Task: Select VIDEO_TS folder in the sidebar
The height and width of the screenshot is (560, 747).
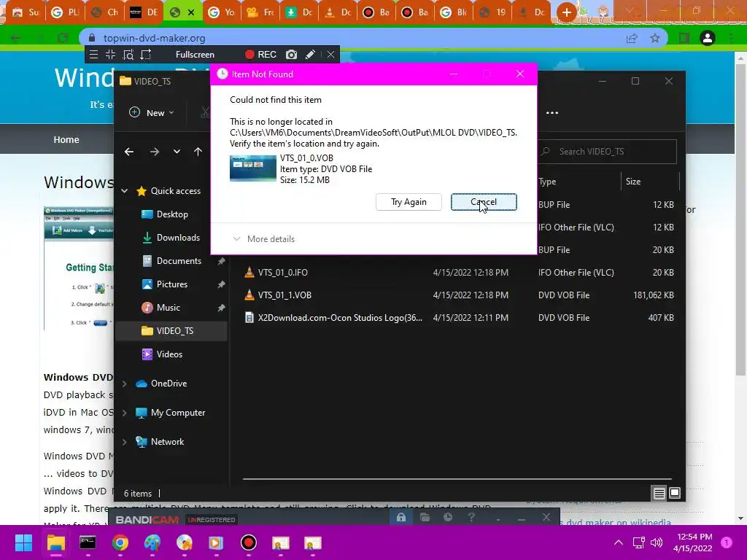Action: [171, 331]
